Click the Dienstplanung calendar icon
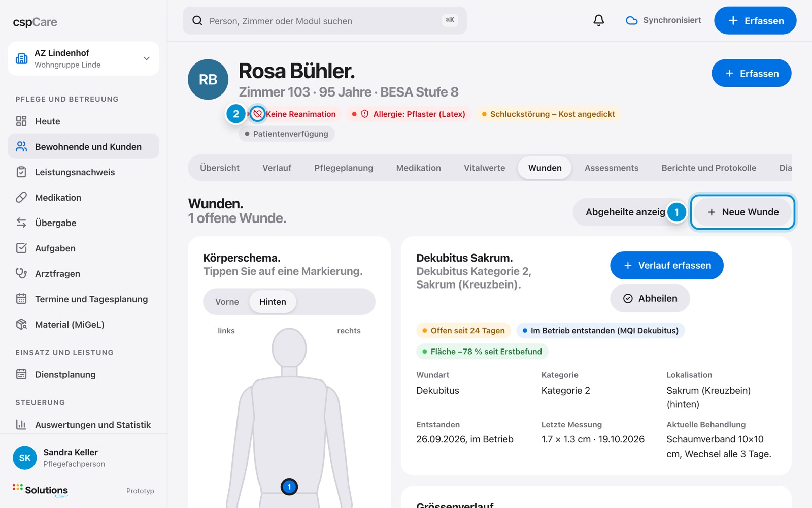 (x=21, y=374)
